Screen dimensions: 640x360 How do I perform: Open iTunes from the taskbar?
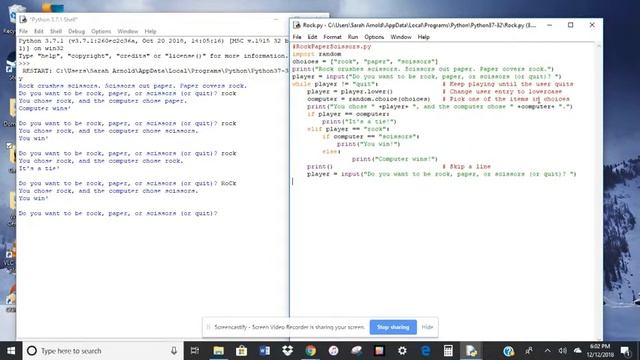click(333, 351)
